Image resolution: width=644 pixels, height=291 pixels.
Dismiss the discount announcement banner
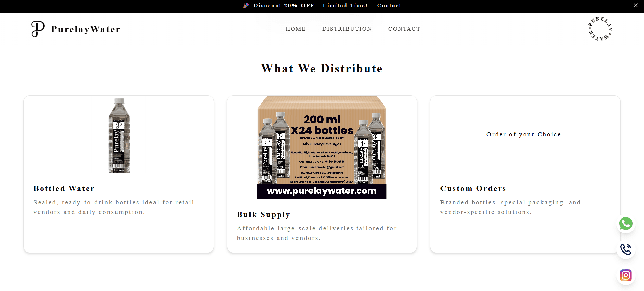point(636,6)
